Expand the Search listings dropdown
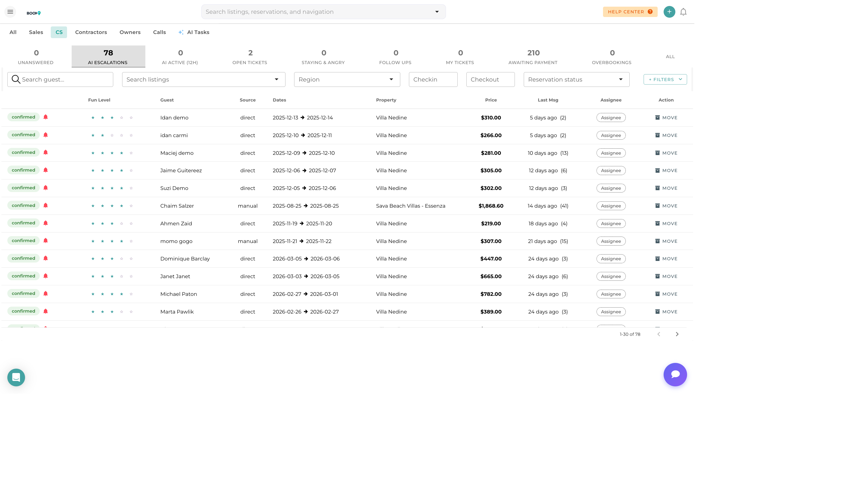The width and height of the screenshot is (868, 492). 276,79
